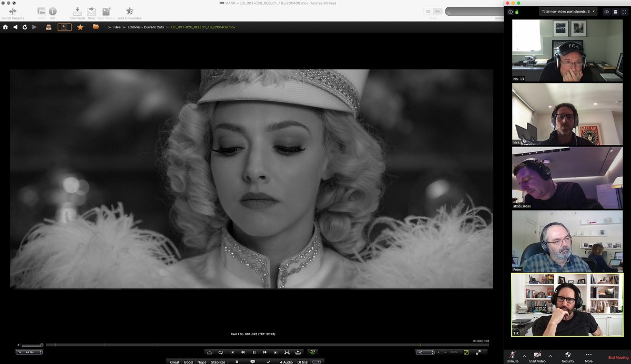
Task: Click the Download icon in toolbar
Action: 77,11
